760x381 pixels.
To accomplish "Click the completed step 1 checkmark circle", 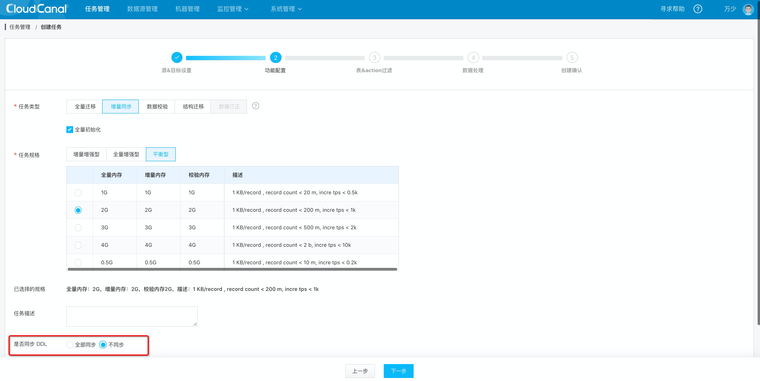I will (177, 57).
